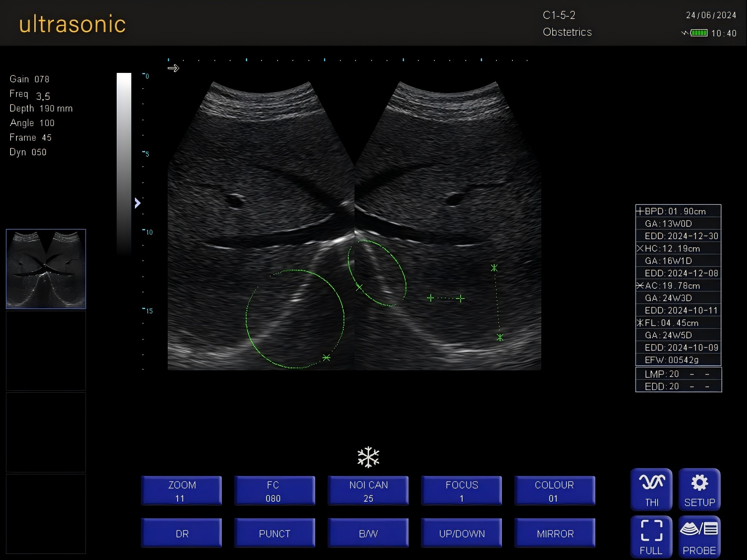The width and height of the screenshot is (747, 560).
Task: Open the PROBE selection button
Action: coord(699,537)
